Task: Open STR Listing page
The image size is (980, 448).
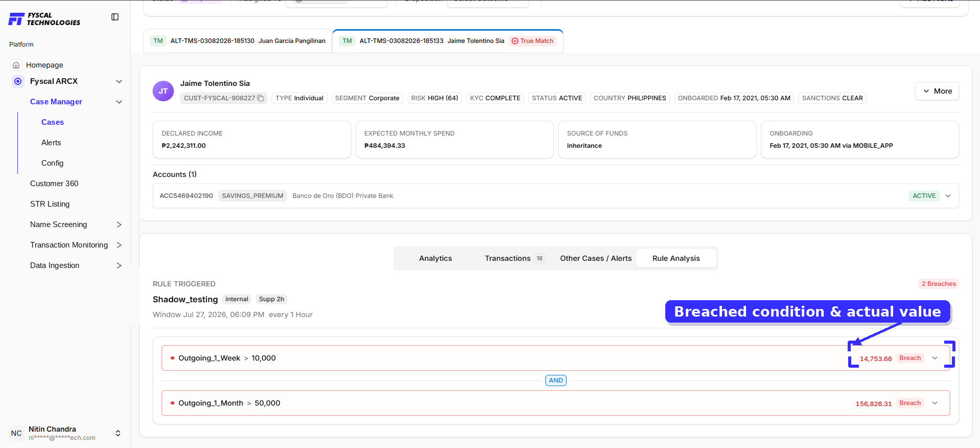Action: [50, 204]
